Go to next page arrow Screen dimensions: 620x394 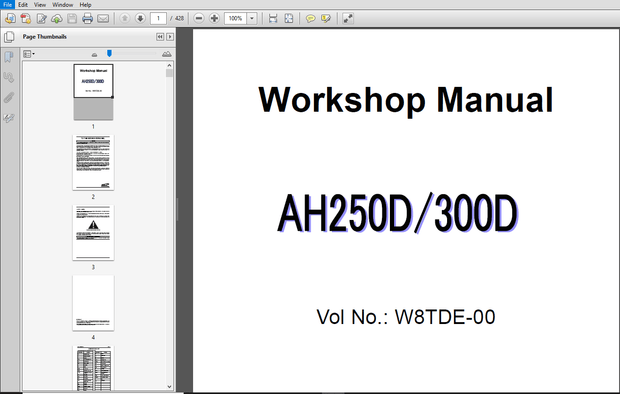point(140,18)
